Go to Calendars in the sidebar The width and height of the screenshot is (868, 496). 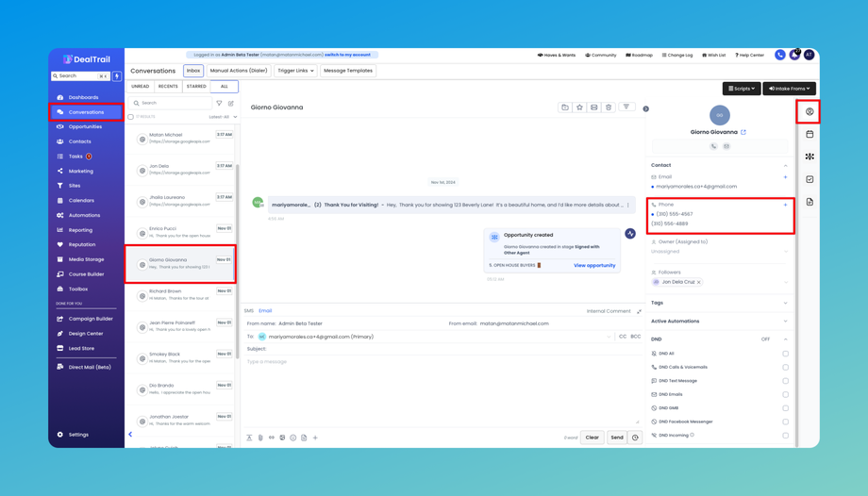[81, 201]
